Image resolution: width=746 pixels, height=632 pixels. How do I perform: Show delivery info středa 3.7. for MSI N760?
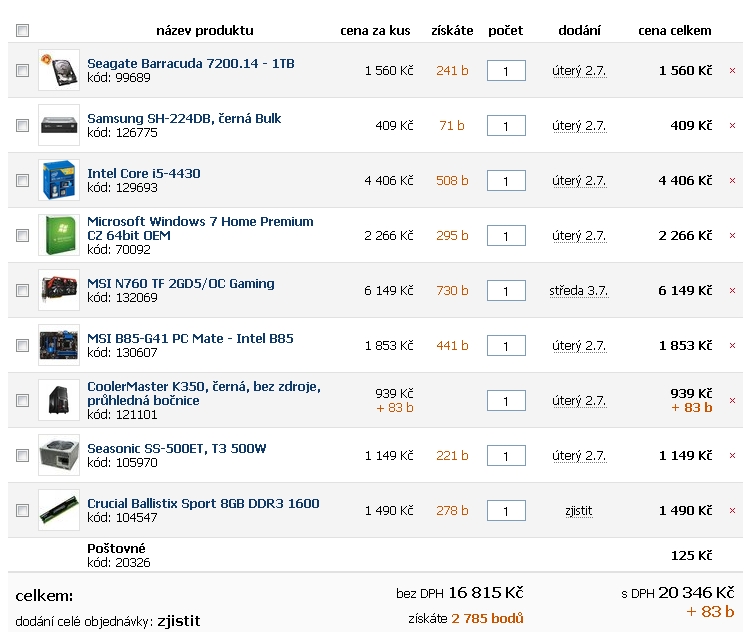[579, 291]
